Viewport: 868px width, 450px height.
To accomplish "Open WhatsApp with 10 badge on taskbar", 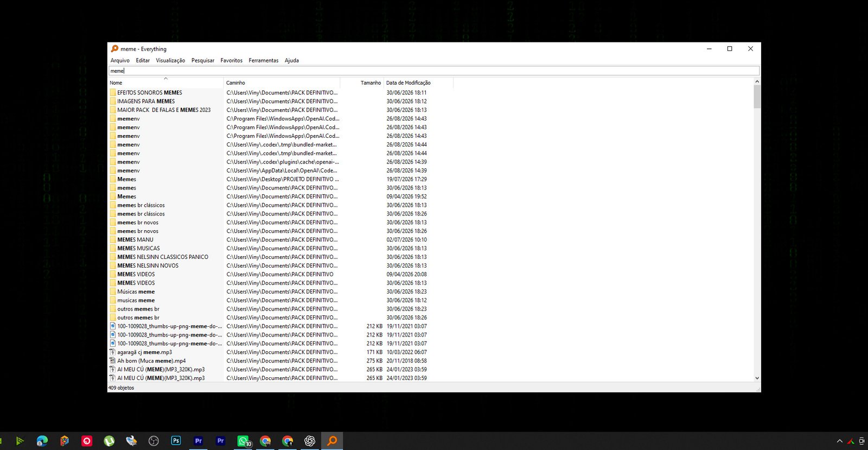I will click(x=243, y=441).
